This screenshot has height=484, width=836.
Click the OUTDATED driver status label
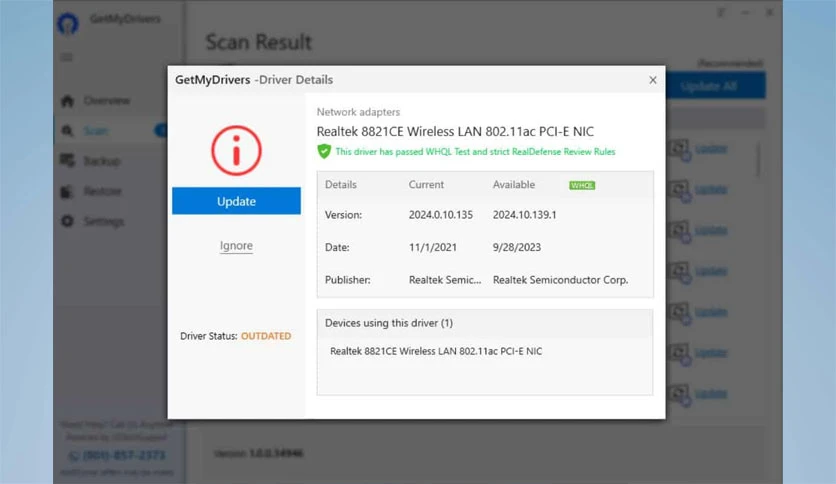266,336
